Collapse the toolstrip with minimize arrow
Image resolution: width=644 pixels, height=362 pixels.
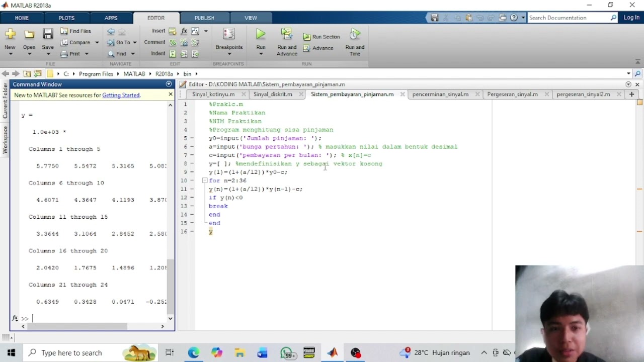638,62
